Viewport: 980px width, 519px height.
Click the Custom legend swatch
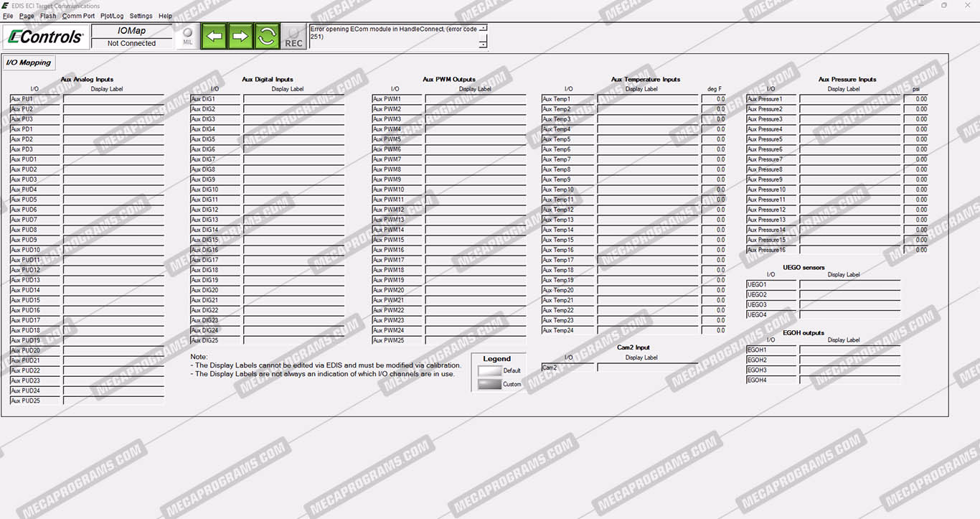[490, 385]
